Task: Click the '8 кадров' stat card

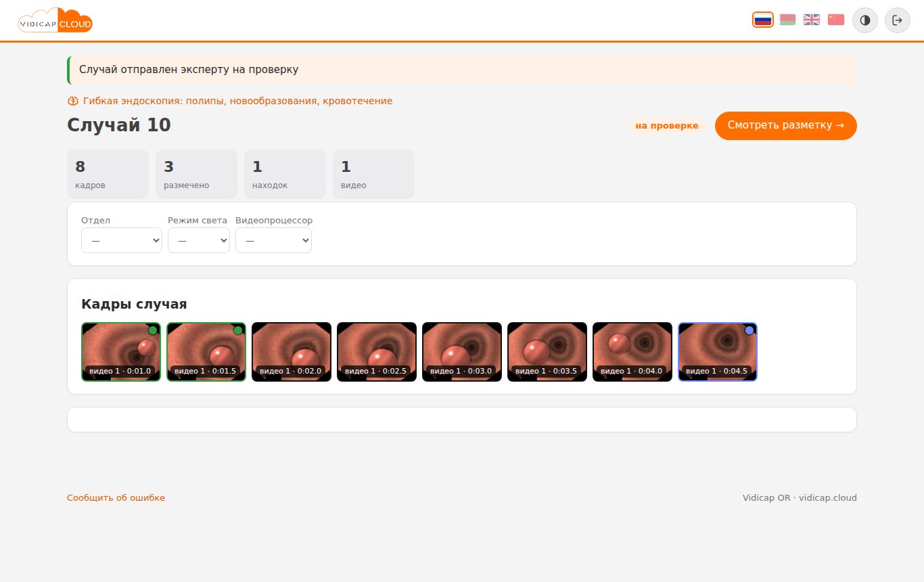Action: point(108,174)
